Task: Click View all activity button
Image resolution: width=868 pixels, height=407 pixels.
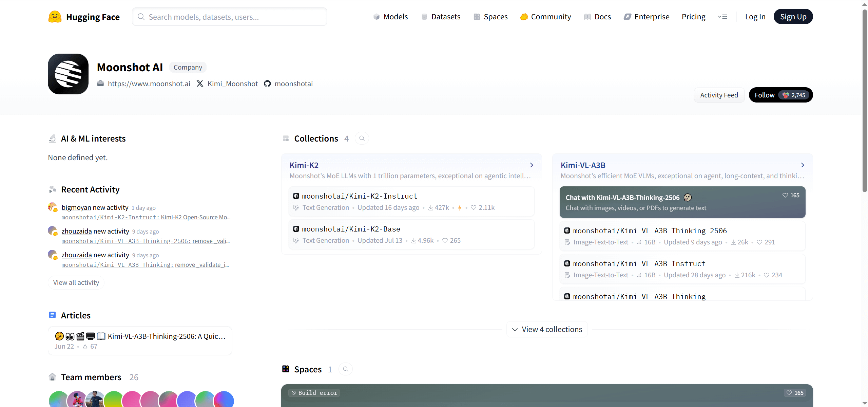Action: coord(76,282)
